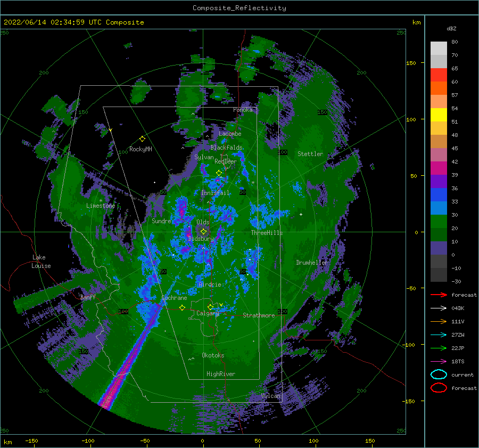Select the white 04DK arrow symbol
The height and width of the screenshot is (448, 479).
click(439, 308)
